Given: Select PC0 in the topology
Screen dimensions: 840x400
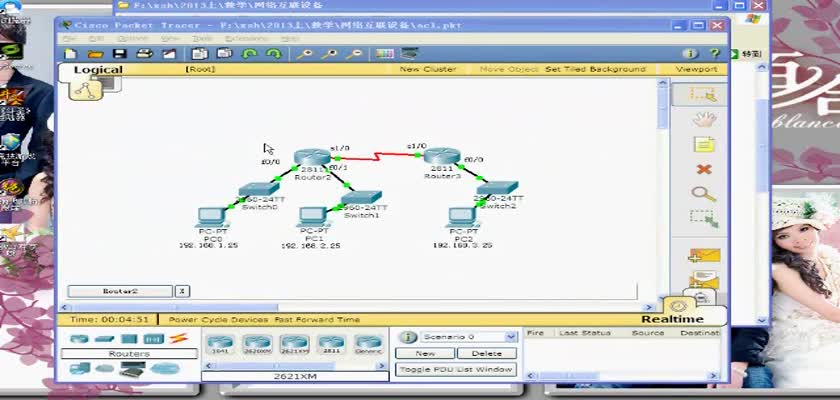Looking at the screenshot, I should pos(211,217).
